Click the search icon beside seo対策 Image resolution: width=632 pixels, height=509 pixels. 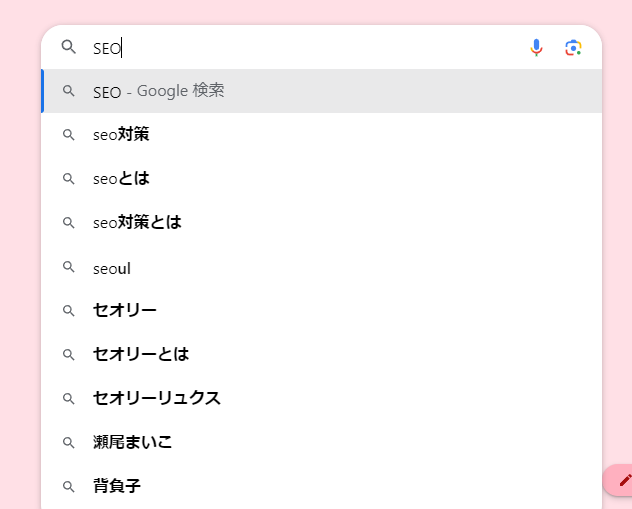pos(69,135)
